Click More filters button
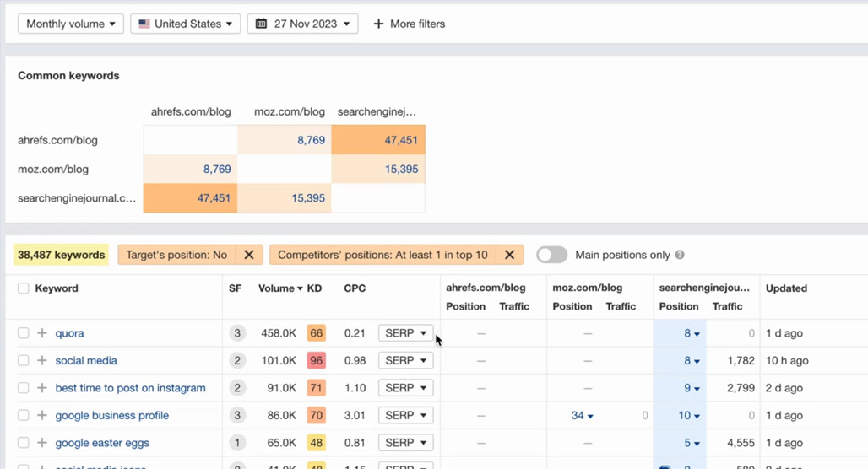The height and width of the screenshot is (469, 868). [409, 24]
